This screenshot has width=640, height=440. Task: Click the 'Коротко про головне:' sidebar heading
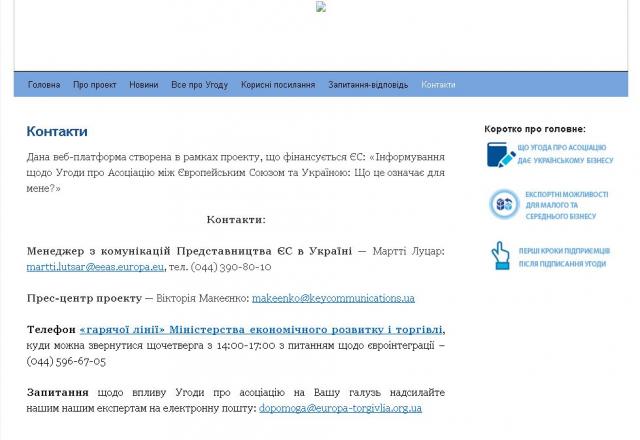point(535,129)
